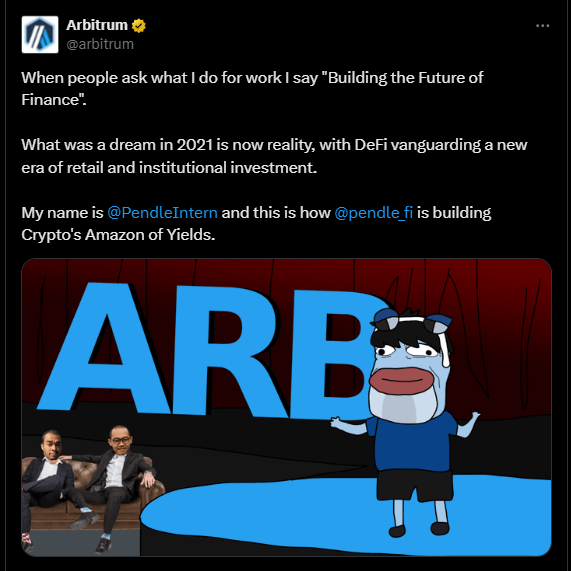Open the image at the blue cartoon character
The image size is (571, 571).
click(410, 422)
